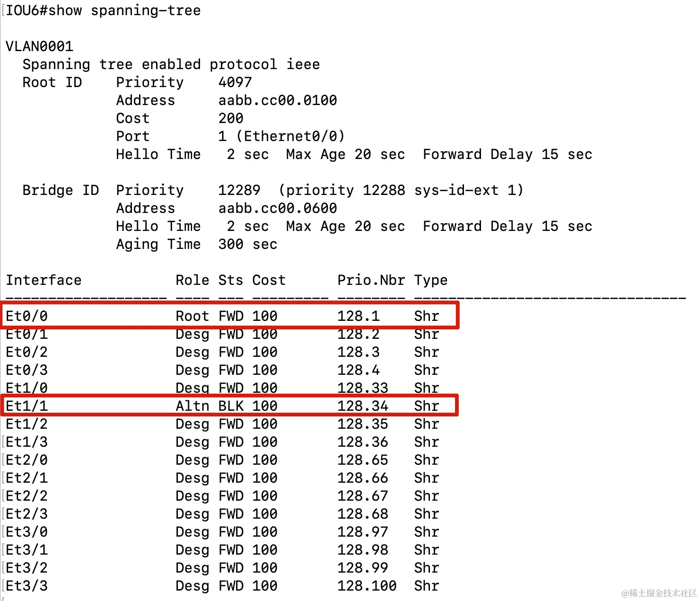Click the text 'sys-id-ext 1)'
This screenshot has width=700, height=601.
[469, 190]
